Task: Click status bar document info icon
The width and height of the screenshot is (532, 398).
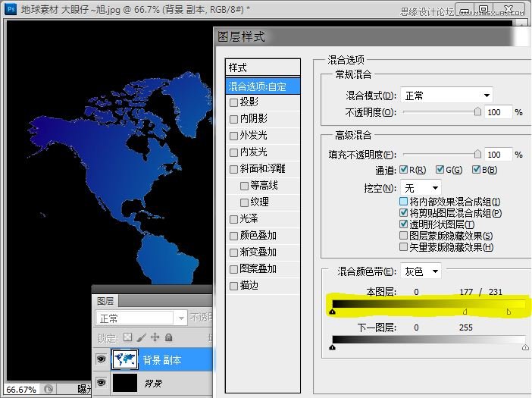Action: pyautogui.click(x=48, y=389)
